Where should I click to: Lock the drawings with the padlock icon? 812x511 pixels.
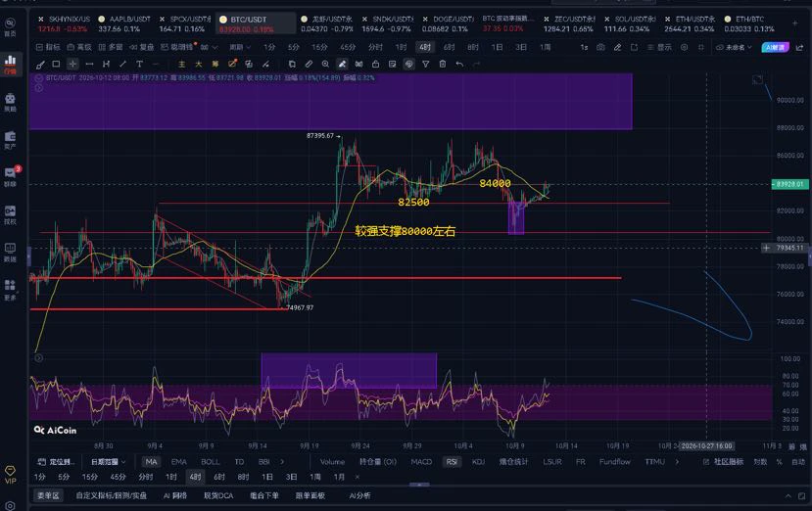[375, 65]
